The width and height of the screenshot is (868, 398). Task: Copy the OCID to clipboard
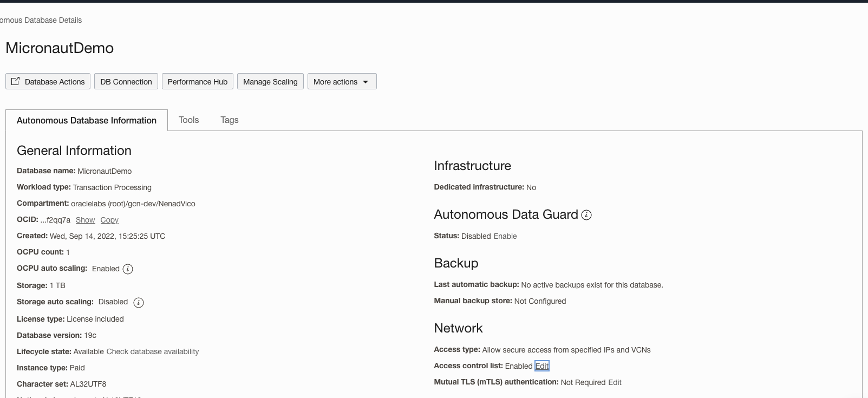click(x=109, y=220)
